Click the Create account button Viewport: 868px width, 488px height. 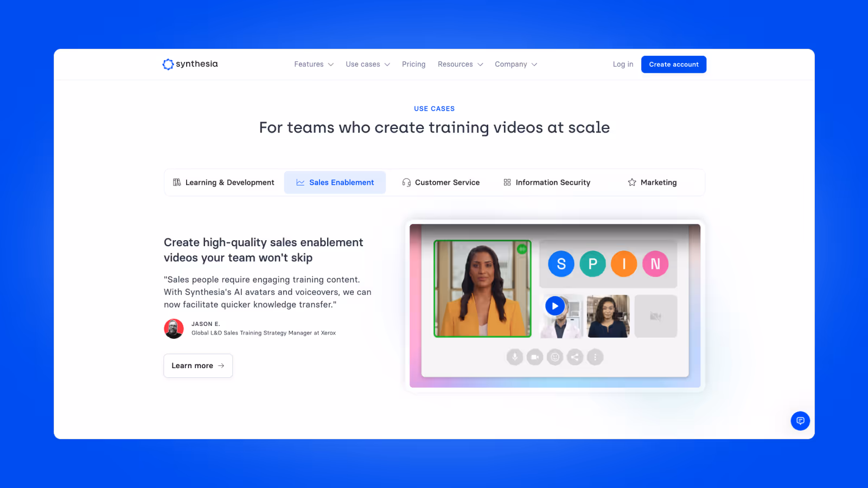point(674,65)
